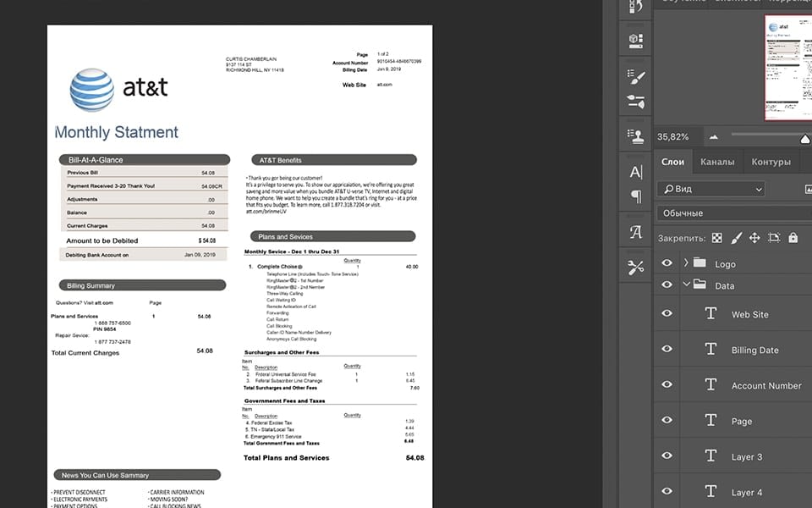The width and height of the screenshot is (812, 508).
Task: Click the T icon of Layer 3
Action: coord(711,456)
